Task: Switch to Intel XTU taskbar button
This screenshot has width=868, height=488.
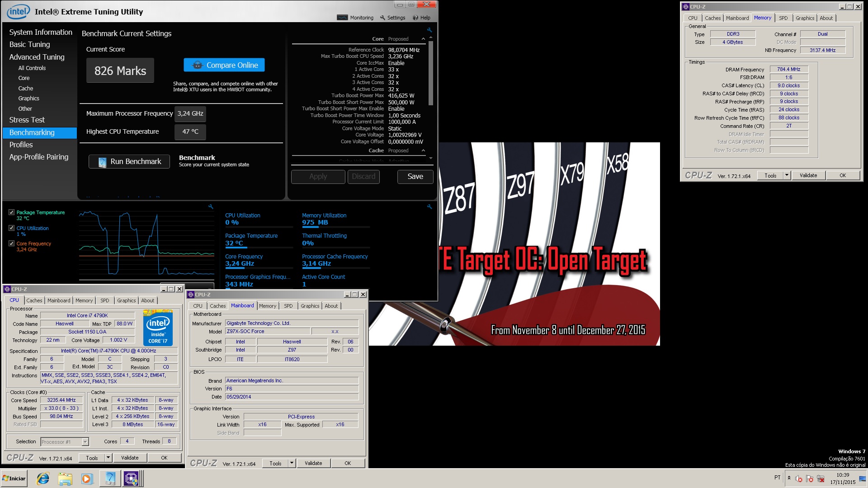Action: tap(109, 479)
